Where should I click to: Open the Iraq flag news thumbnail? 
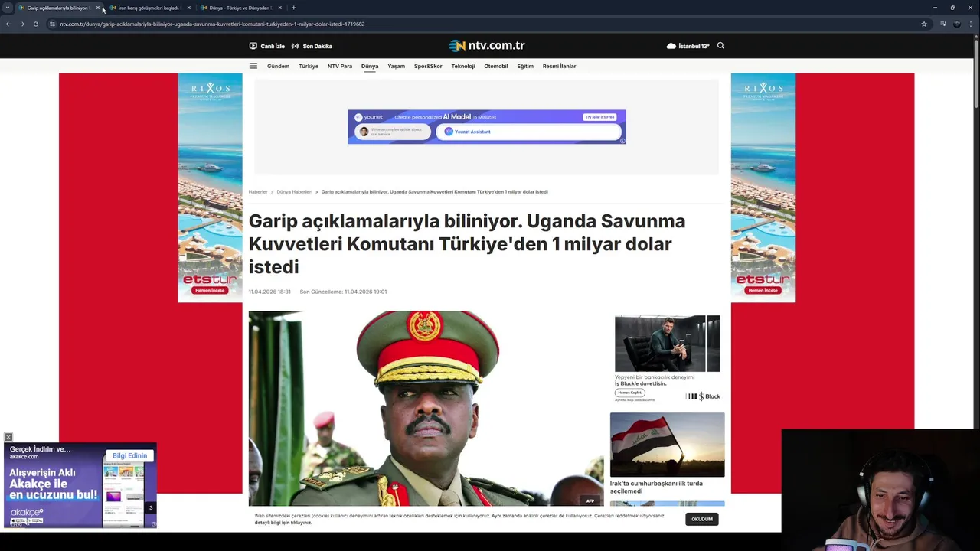click(667, 445)
